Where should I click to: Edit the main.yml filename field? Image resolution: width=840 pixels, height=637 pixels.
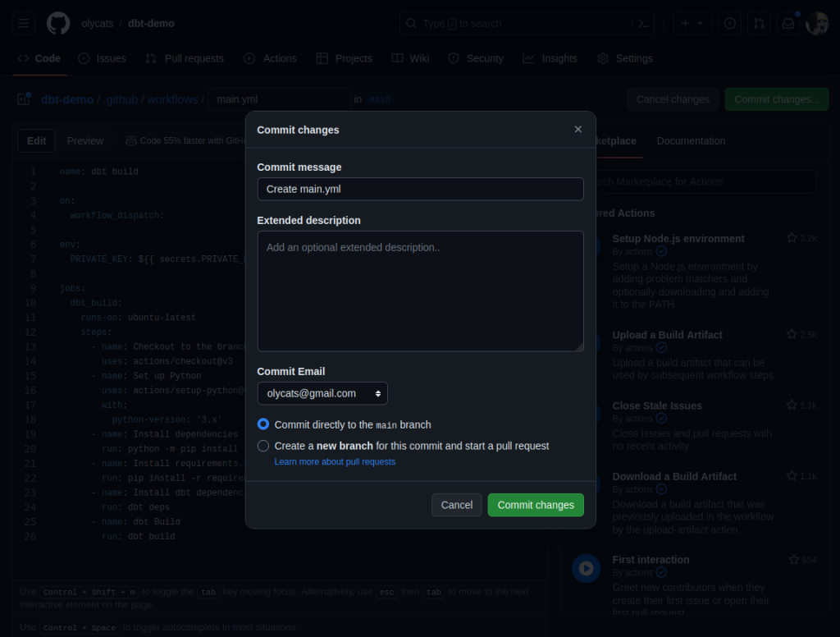click(x=279, y=99)
